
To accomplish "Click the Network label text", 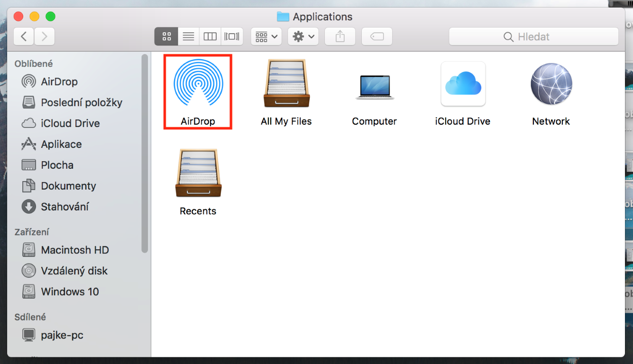I will point(551,121).
